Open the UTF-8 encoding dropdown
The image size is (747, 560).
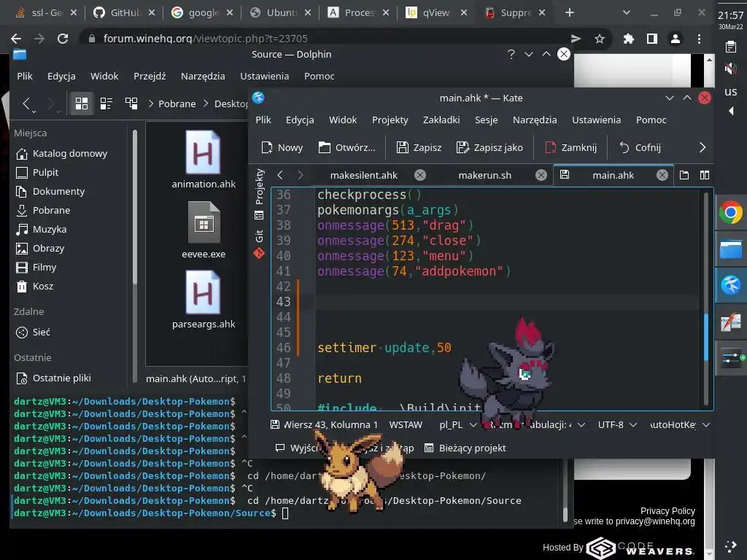point(617,425)
